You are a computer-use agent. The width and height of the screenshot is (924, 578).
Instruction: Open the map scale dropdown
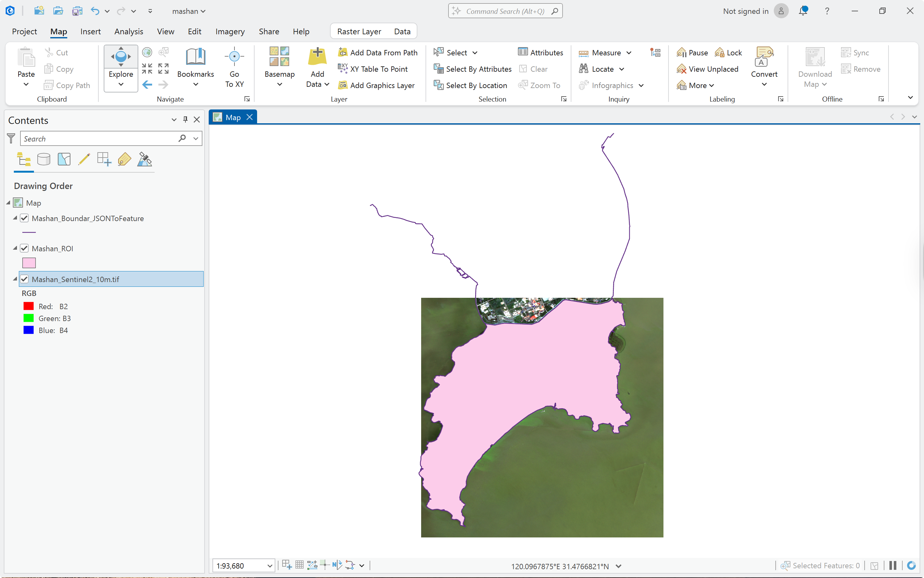pos(270,566)
